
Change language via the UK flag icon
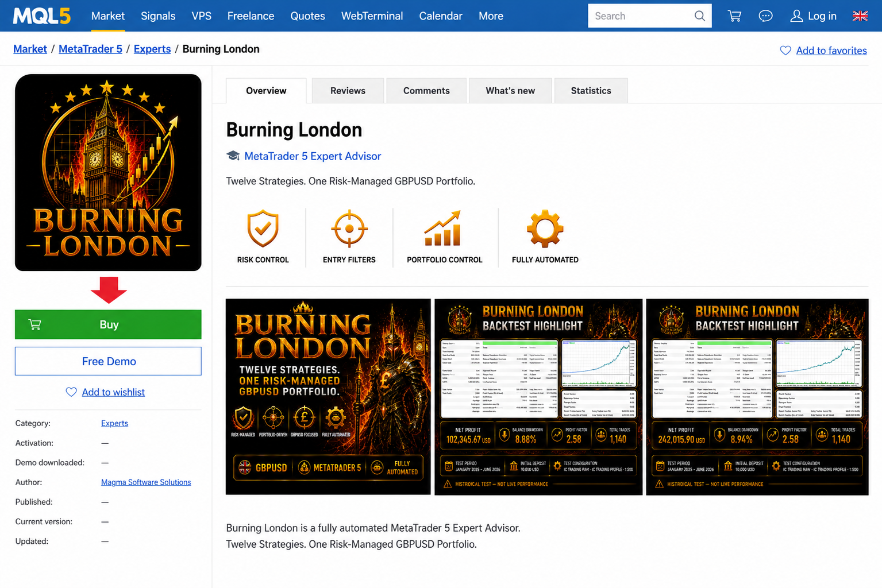(860, 16)
